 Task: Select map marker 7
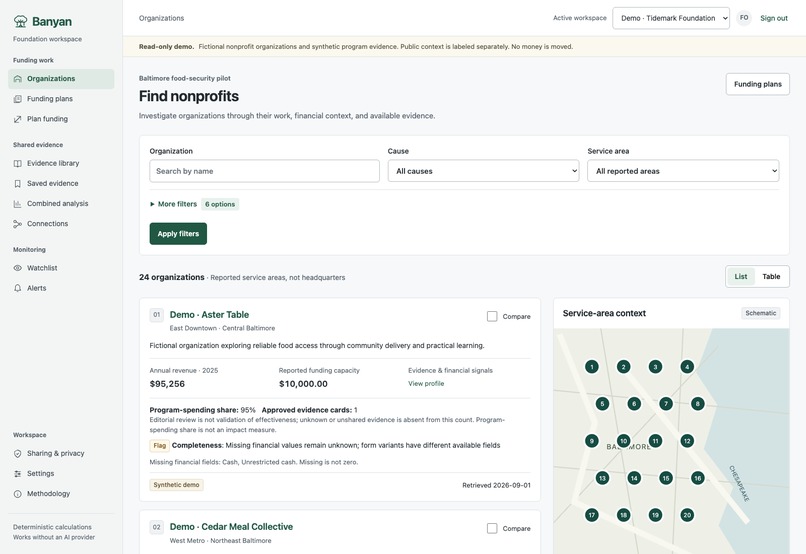(666, 404)
